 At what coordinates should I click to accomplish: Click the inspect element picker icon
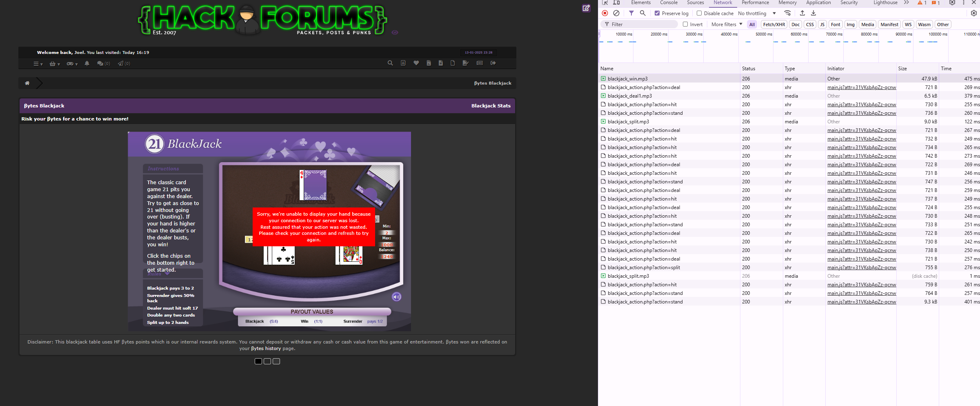605,2
